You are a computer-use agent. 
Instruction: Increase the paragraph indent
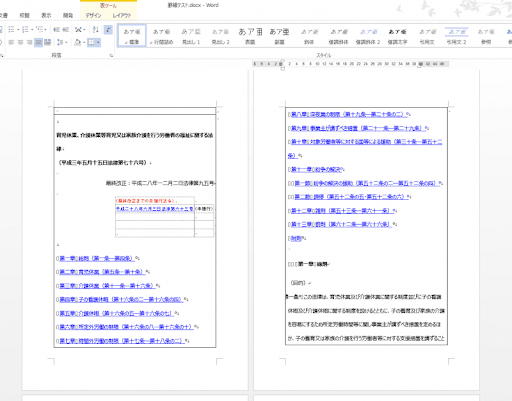click(x=66, y=30)
